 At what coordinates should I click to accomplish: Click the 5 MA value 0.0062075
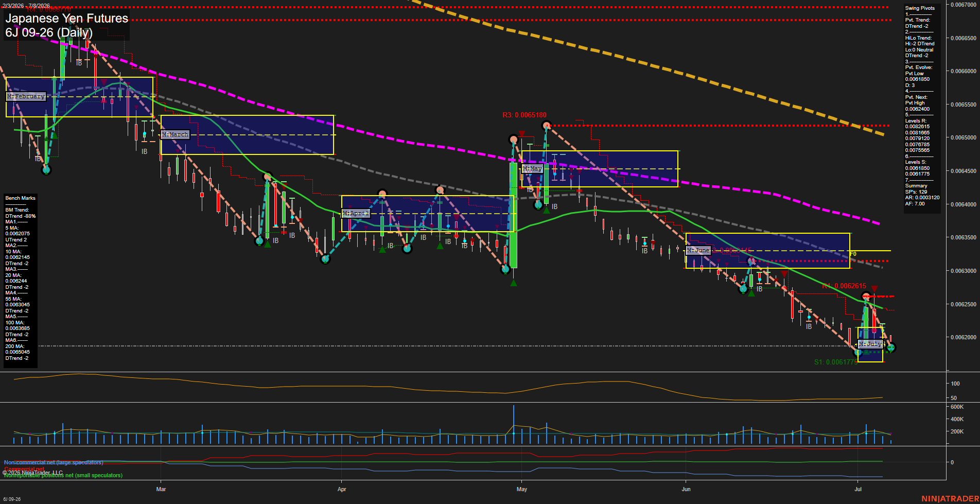(x=17, y=234)
